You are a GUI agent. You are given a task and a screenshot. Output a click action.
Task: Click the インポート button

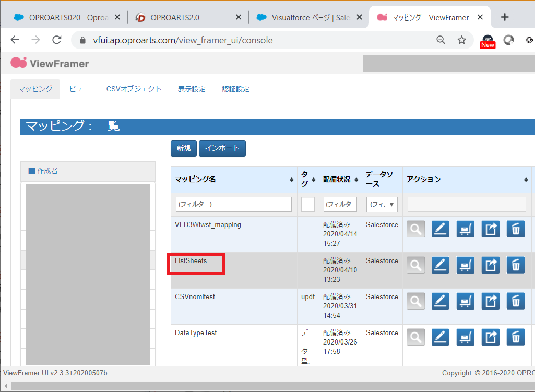point(222,148)
